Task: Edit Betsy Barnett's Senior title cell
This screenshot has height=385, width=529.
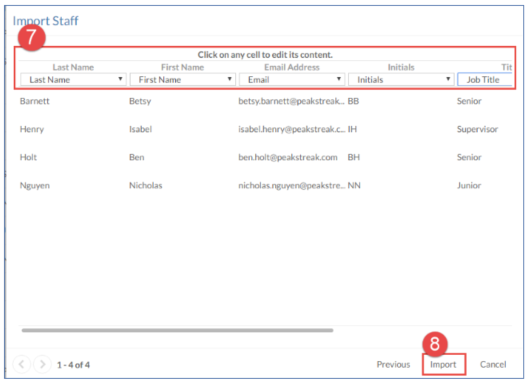Action: pos(469,101)
